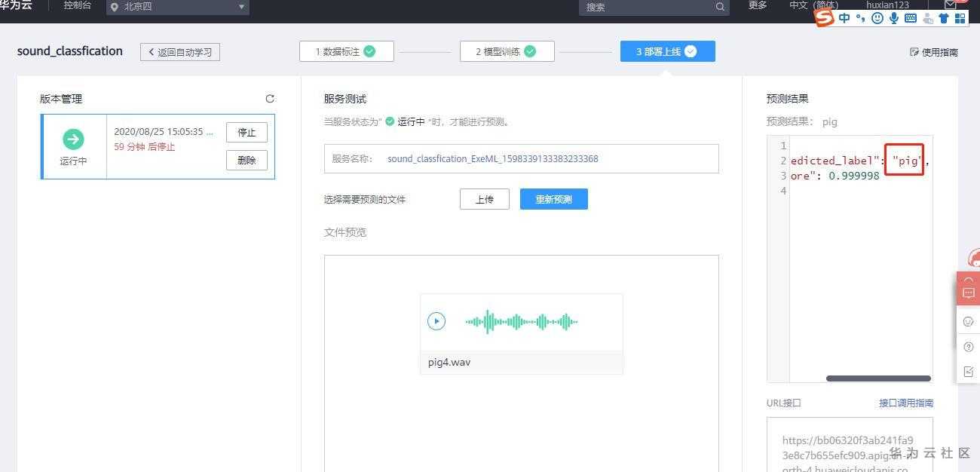Go to step 1 数据标注

[x=347, y=51]
